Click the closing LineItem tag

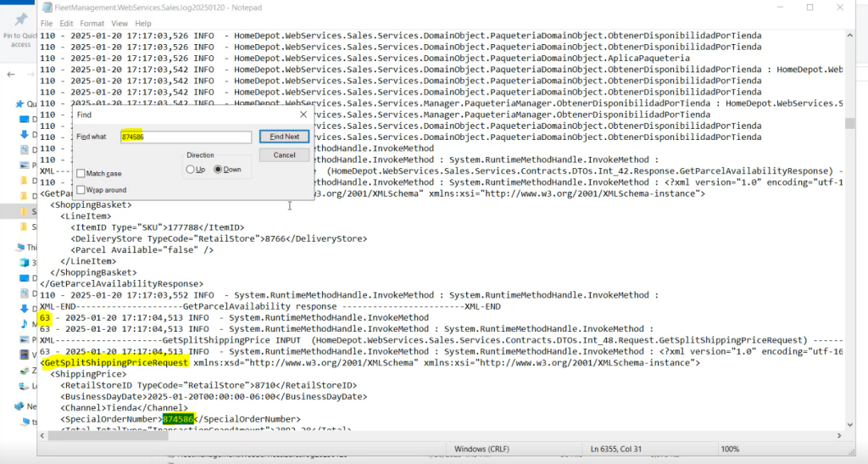click(x=88, y=260)
